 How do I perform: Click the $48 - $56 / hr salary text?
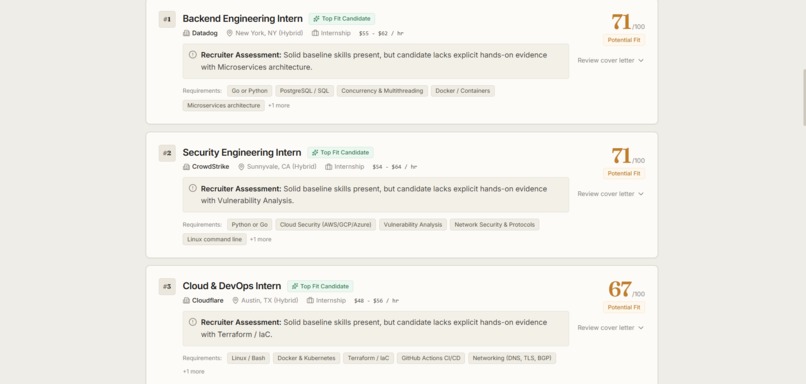tap(376, 301)
